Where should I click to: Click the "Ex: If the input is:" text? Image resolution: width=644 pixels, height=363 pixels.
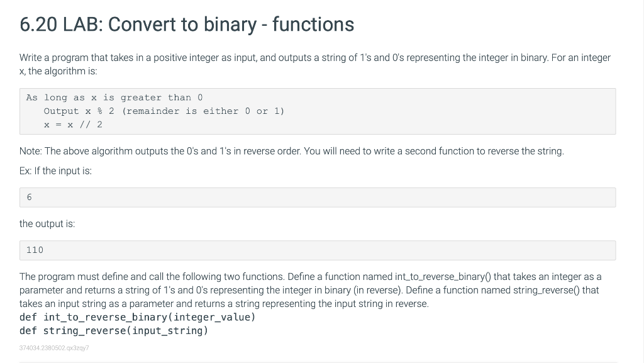pos(55,171)
